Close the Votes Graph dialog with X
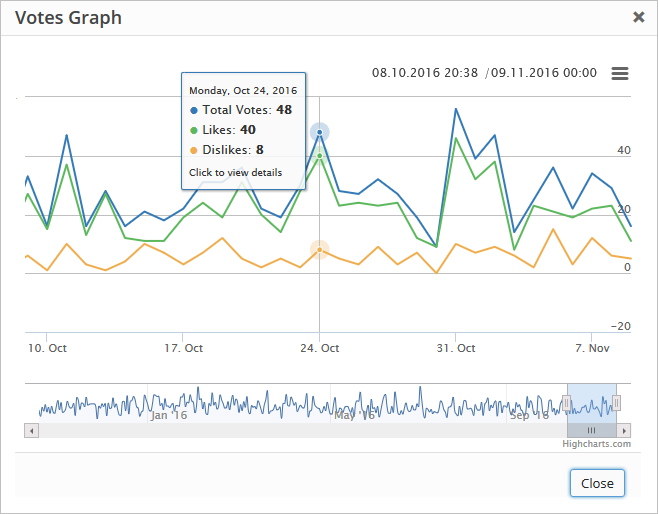This screenshot has width=658, height=514. (x=638, y=17)
